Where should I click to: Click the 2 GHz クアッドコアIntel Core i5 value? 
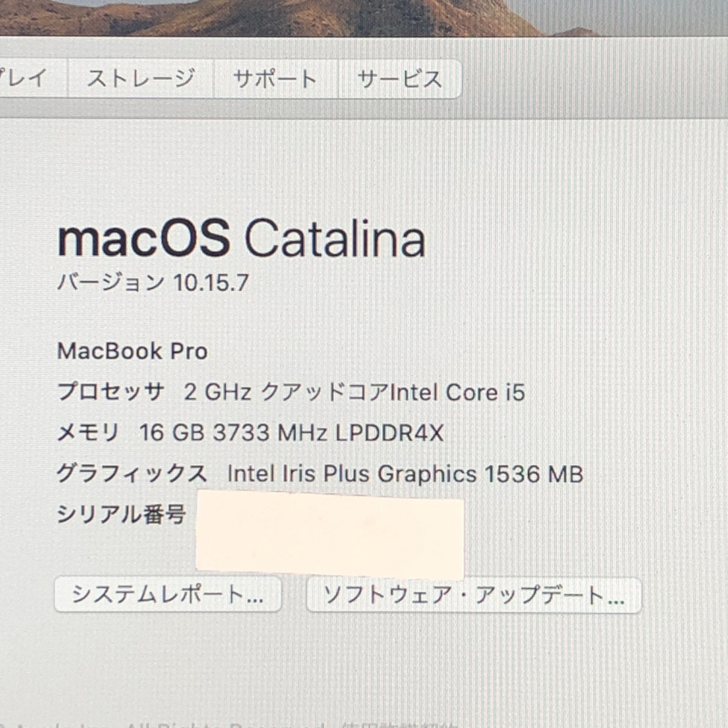coord(355,392)
